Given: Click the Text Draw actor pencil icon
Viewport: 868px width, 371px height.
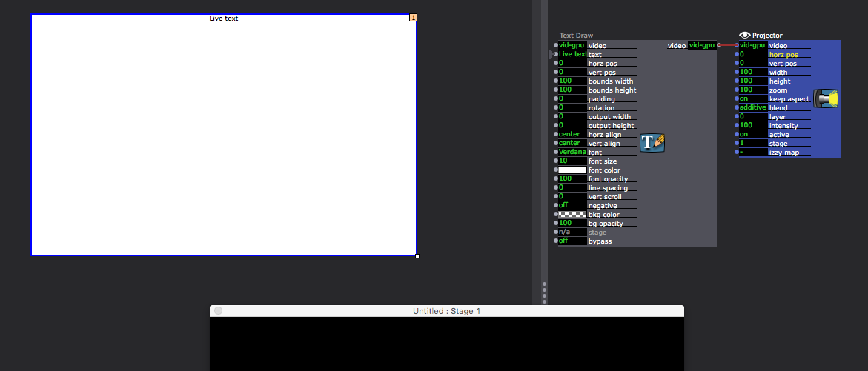Looking at the screenshot, I should click(652, 143).
